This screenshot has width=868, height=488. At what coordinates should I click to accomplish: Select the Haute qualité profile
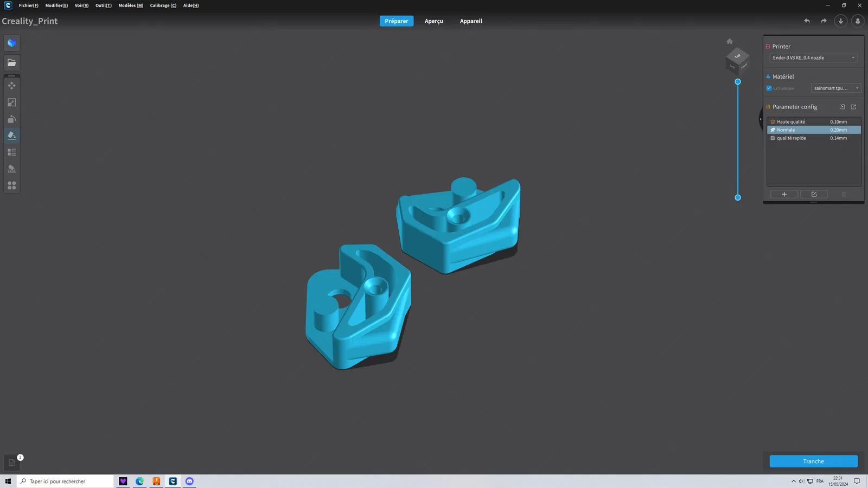tap(814, 122)
